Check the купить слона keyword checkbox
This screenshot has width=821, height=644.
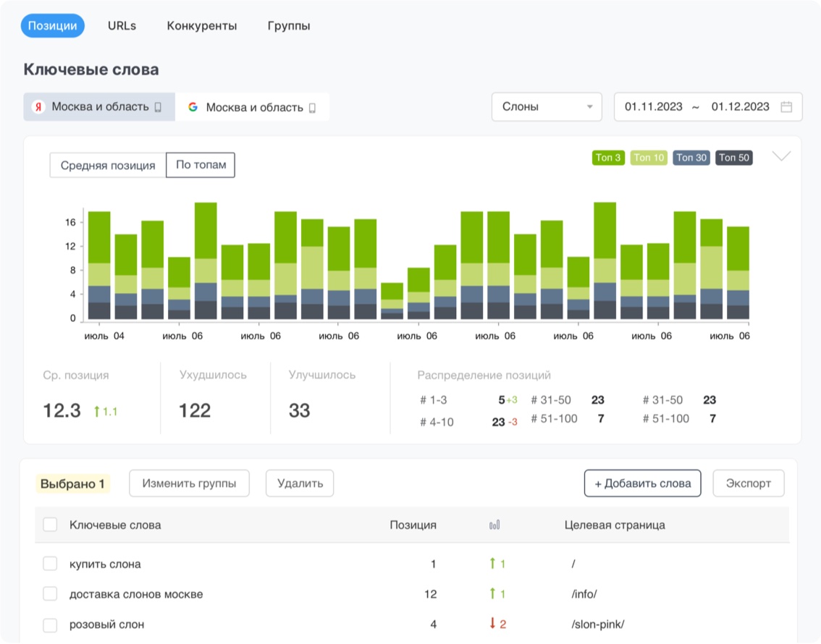(x=50, y=564)
